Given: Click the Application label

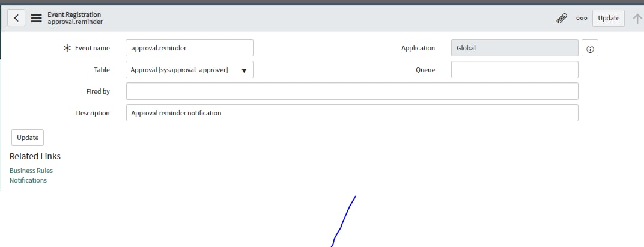Looking at the screenshot, I should (x=418, y=48).
